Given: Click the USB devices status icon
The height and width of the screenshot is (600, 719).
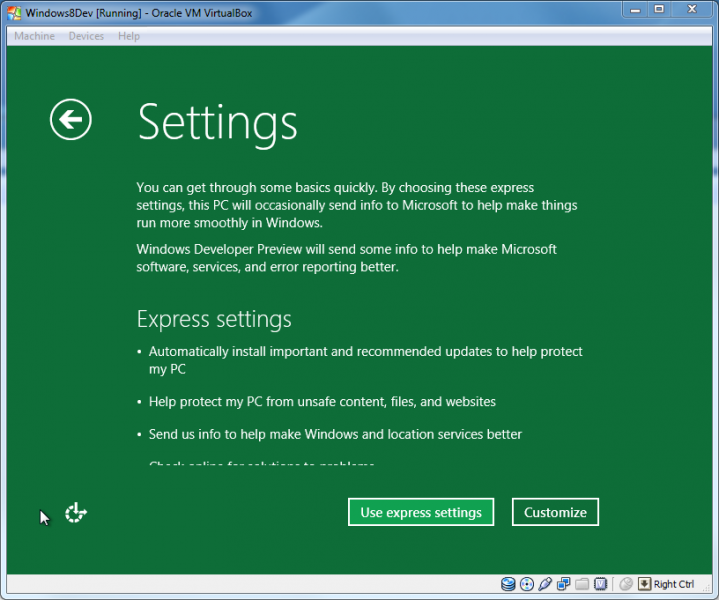Looking at the screenshot, I should point(545,584).
